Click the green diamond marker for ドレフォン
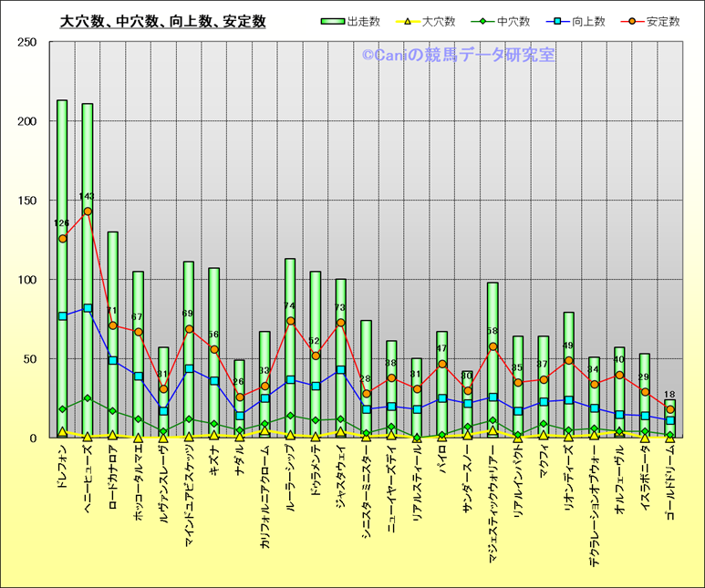The width and height of the screenshot is (705, 588). pyautogui.click(x=62, y=409)
